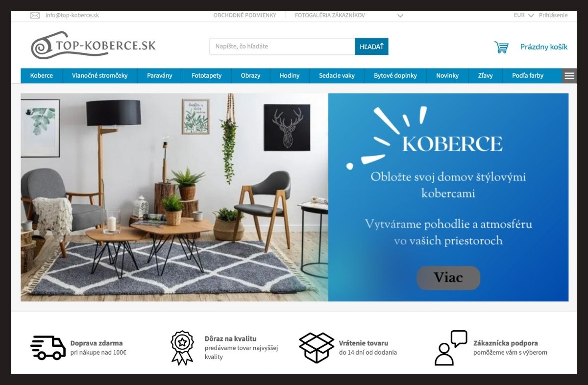Expand the chevron after Fotogaléria zákazníkov
The image size is (588, 385).
pos(400,15)
